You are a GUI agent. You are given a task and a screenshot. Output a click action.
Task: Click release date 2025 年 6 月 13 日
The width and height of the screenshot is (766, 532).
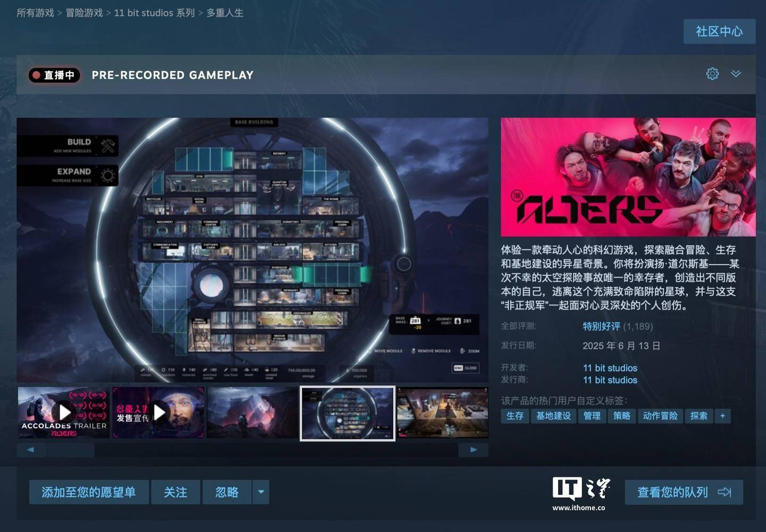(621, 346)
